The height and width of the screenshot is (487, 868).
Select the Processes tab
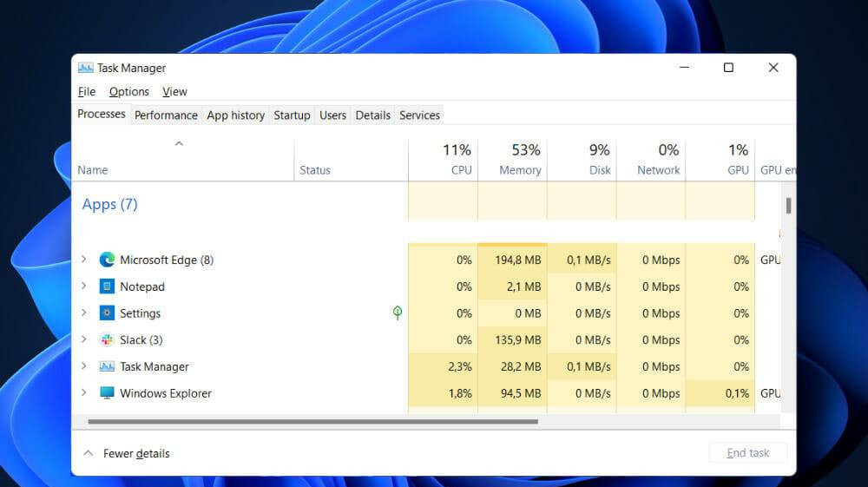(102, 114)
